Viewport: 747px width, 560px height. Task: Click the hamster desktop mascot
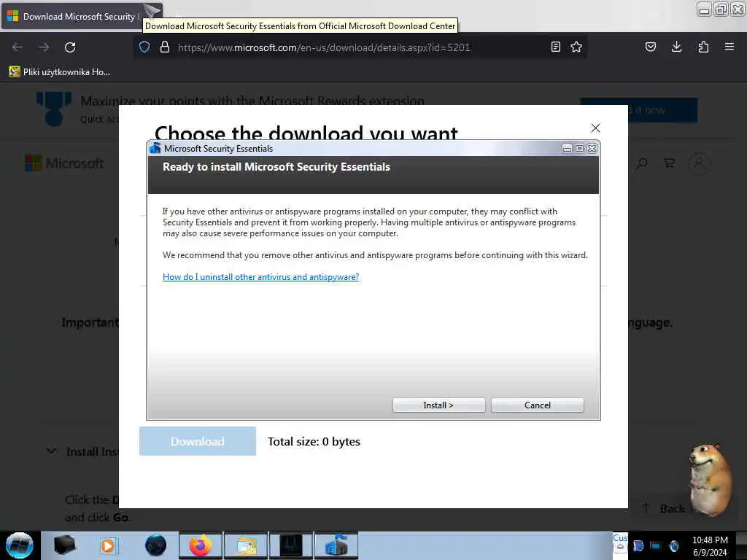709,479
